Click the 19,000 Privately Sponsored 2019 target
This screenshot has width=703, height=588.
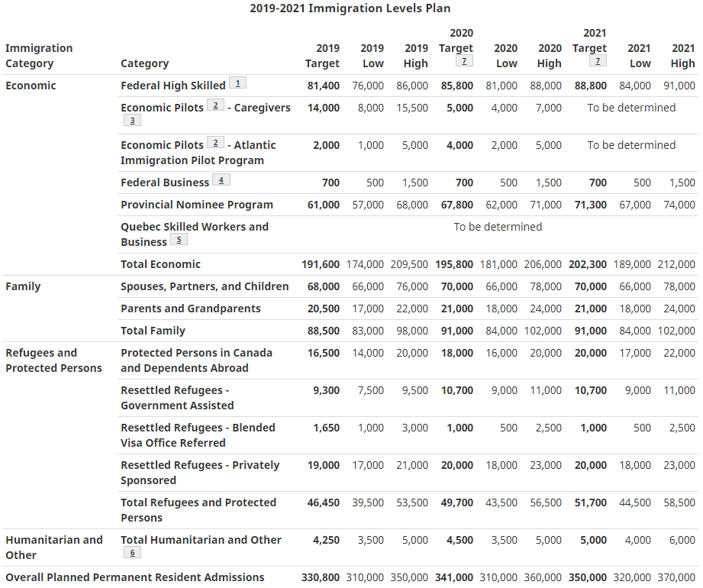tap(323, 466)
